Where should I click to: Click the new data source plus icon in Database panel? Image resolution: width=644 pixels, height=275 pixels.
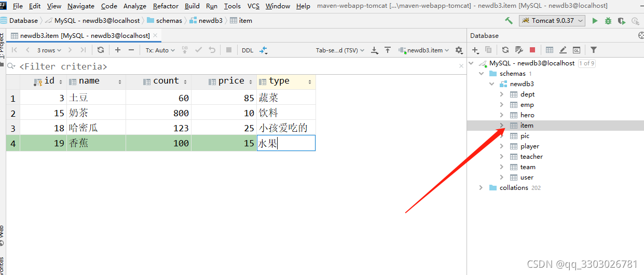pos(475,50)
